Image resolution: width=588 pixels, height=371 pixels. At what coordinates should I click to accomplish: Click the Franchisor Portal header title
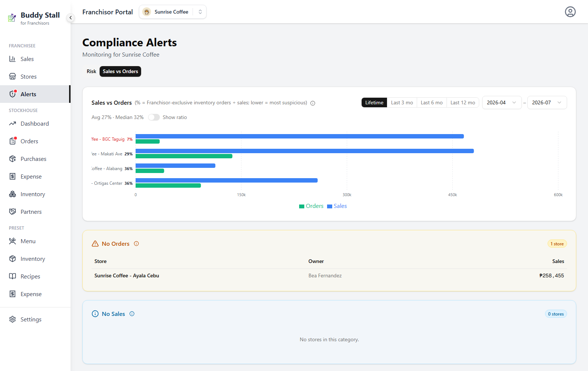click(108, 12)
